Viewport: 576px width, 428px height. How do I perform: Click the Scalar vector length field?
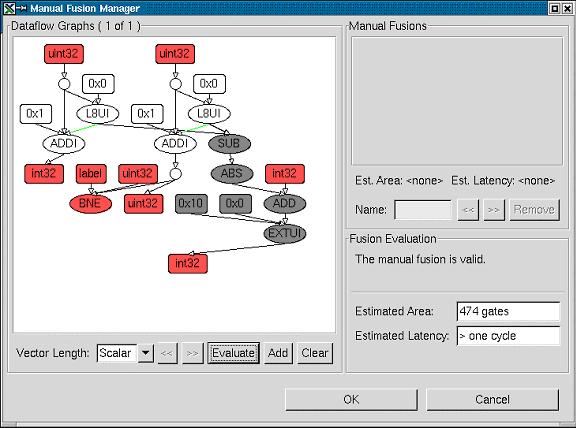[x=117, y=353]
